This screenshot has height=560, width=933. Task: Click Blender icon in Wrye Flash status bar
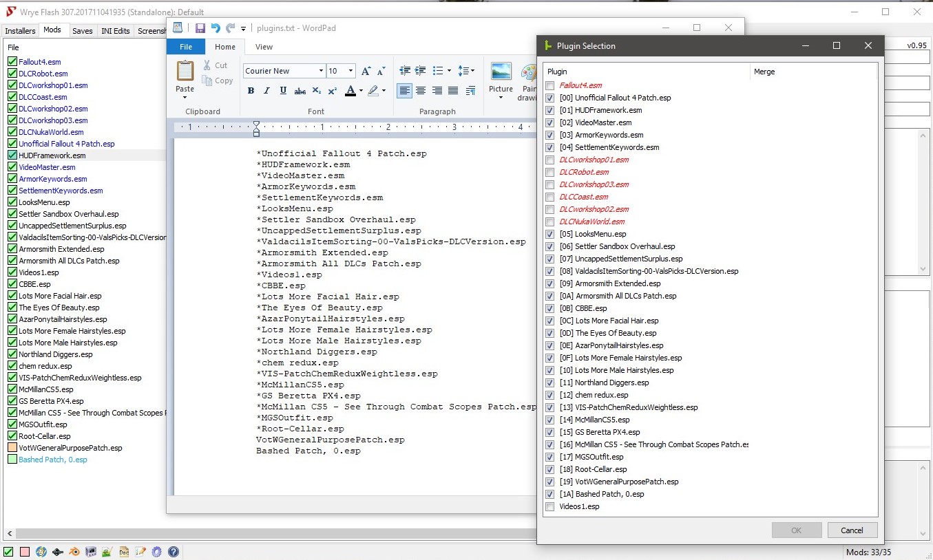point(73,552)
